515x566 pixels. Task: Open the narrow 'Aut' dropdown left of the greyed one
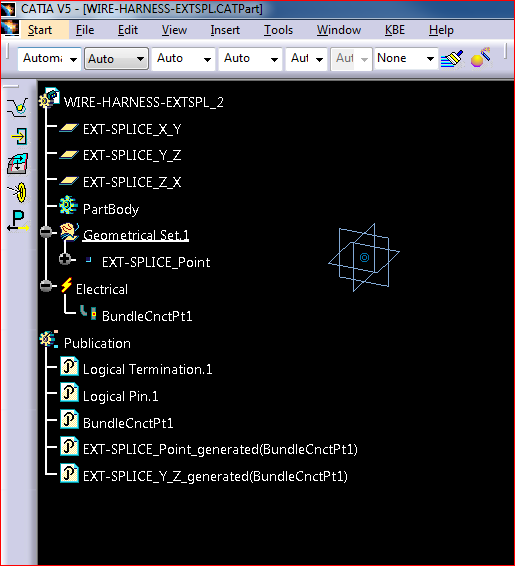coord(306,58)
